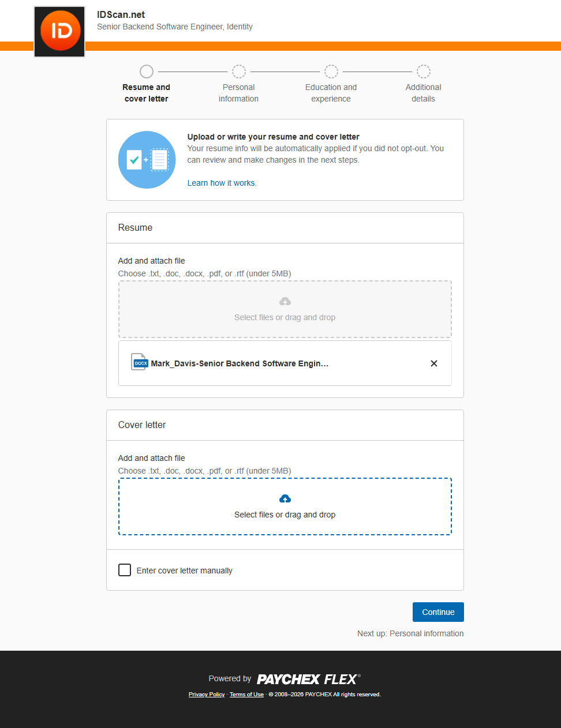Open the Privacy Policy link
The width and height of the screenshot is (561, 728).
[207, 695]
